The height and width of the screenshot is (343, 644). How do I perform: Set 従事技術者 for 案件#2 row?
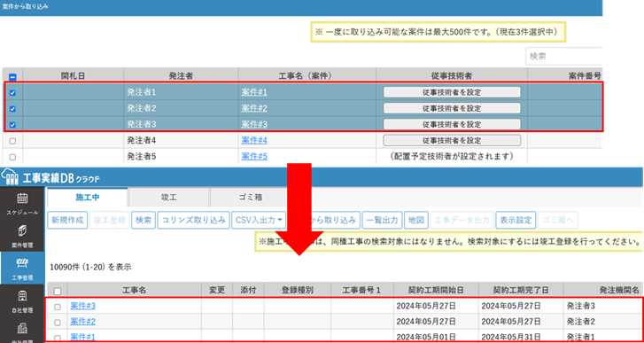(x=452, y=108)
